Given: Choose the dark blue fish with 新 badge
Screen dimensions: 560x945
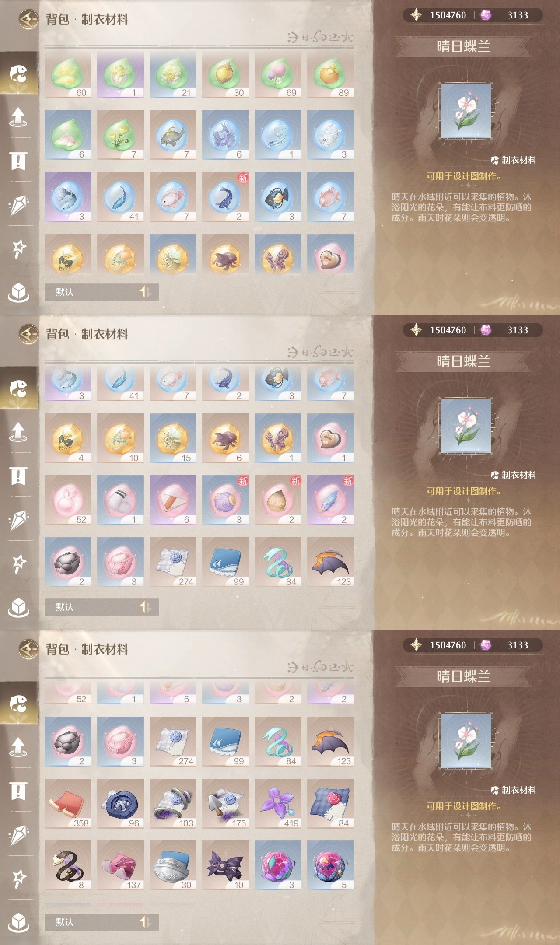Looking at the screenshot, I should click(225, 197).
